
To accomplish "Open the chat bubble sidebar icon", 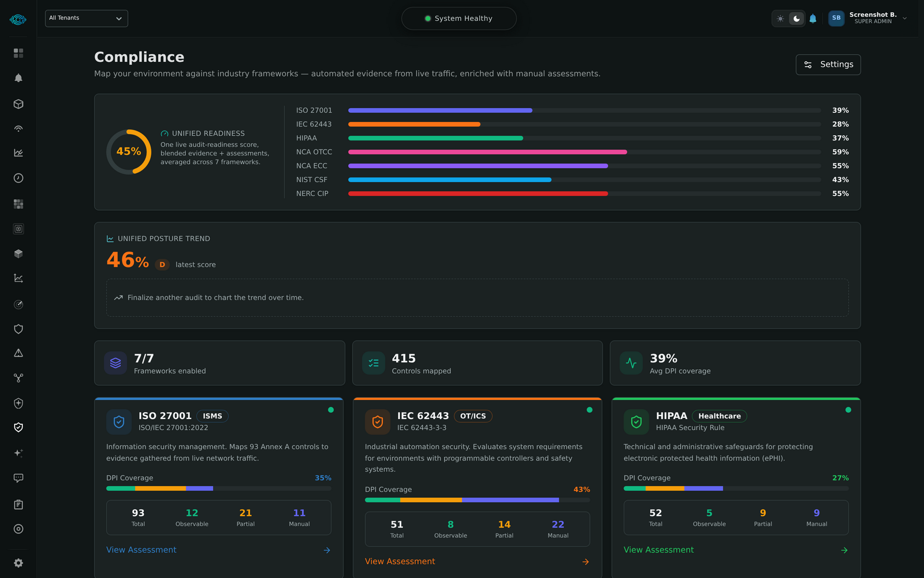I will tap(18, 478).
